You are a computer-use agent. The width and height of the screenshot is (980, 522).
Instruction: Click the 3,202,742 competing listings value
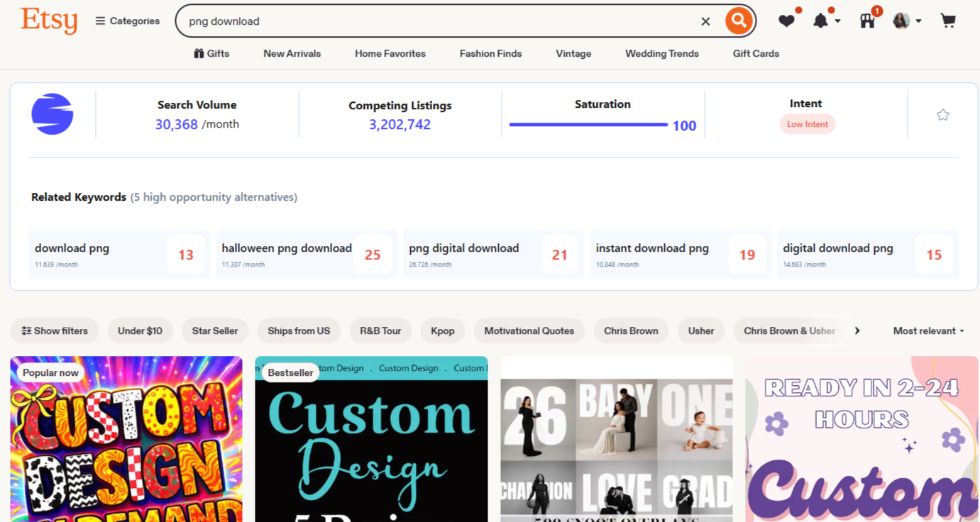point(400,125)
